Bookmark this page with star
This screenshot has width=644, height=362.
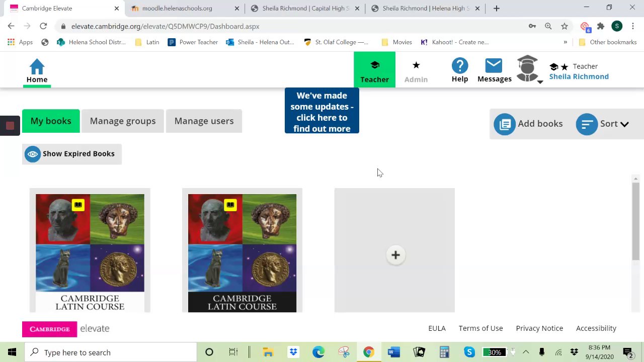point(565,26)
